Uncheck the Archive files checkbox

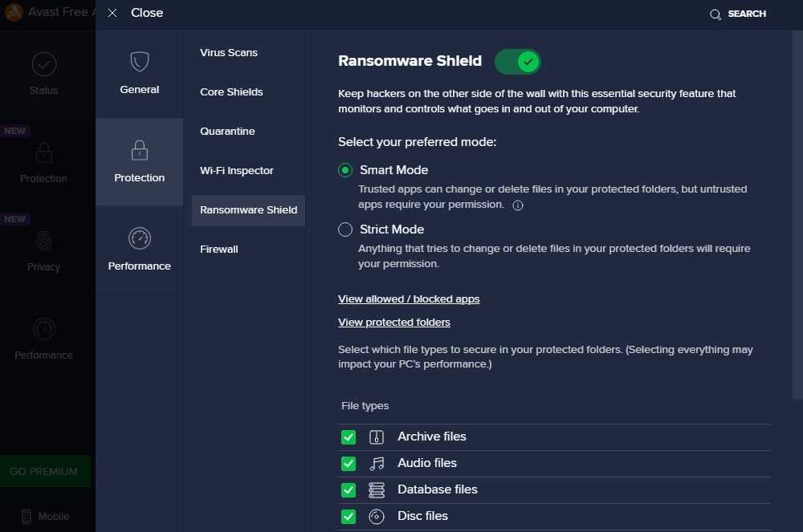[349, 437]
